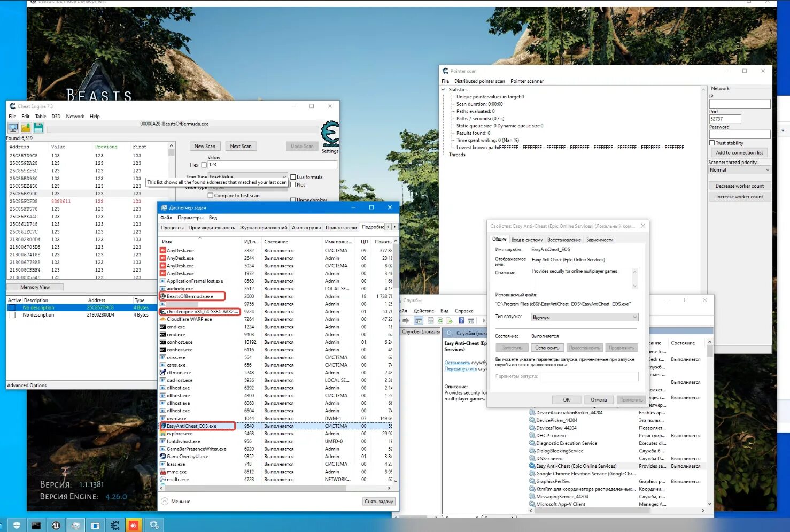Open Scanner thread priority Normal dropdown
Viewport: 790px width, 532px height.
(x=740, y=170)
